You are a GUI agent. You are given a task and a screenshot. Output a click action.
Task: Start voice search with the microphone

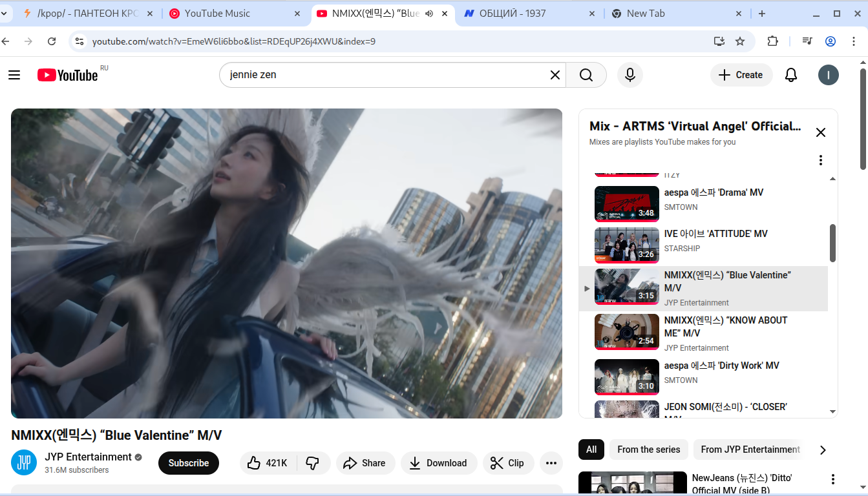tap(630, 75)
